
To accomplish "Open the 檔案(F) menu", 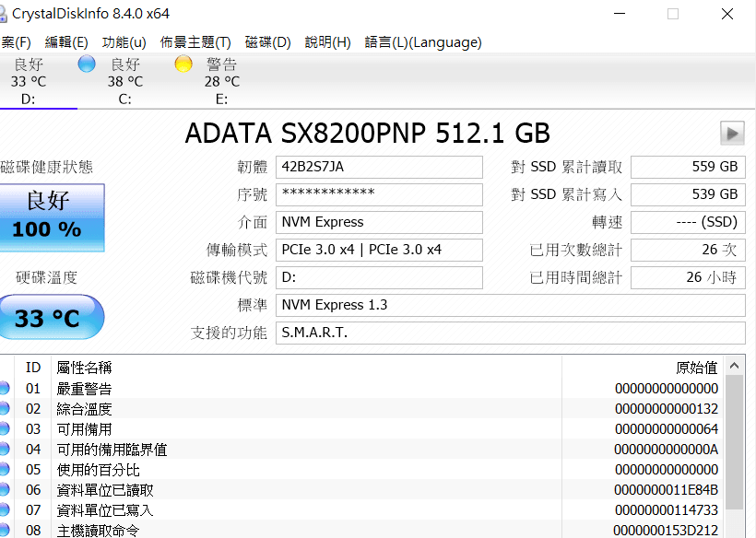I will (16, 42).
